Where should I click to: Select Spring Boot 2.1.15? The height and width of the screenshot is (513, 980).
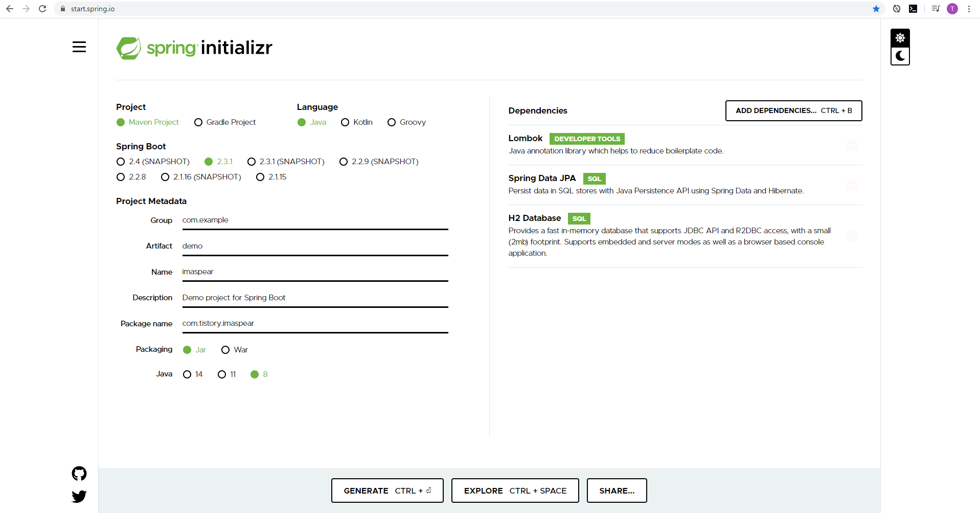(271, 177)
